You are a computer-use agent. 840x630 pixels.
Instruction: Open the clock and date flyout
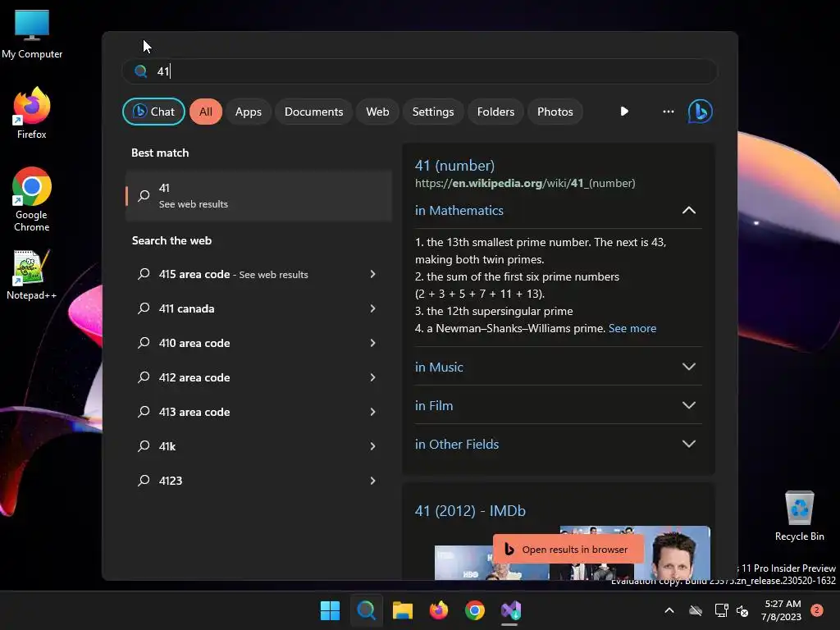tap(781, 610)
